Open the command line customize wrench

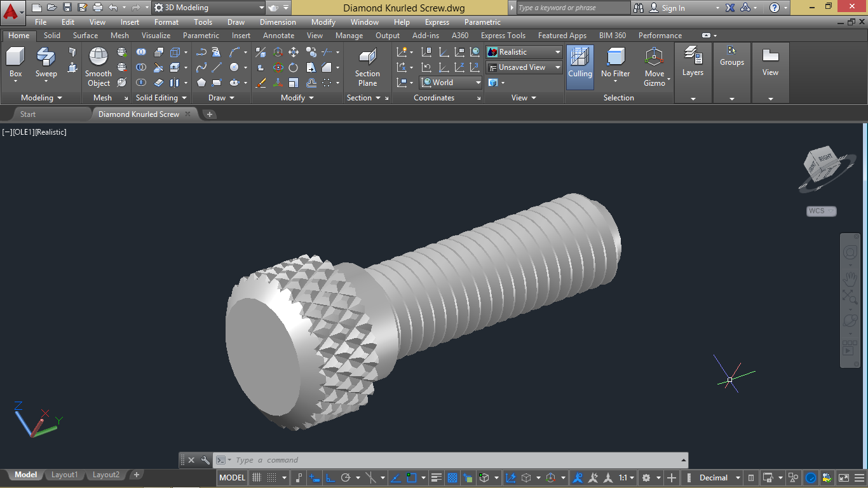[x=205, y=460]
